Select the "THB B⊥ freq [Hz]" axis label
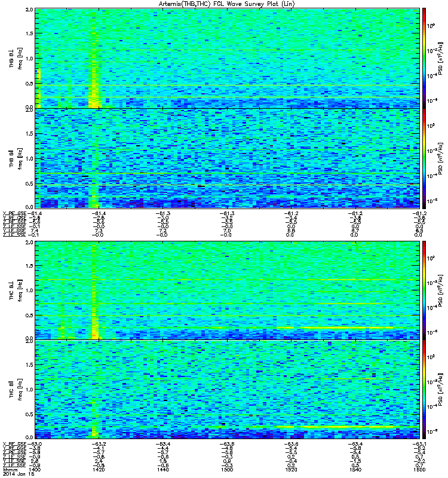 pos(16,58)
